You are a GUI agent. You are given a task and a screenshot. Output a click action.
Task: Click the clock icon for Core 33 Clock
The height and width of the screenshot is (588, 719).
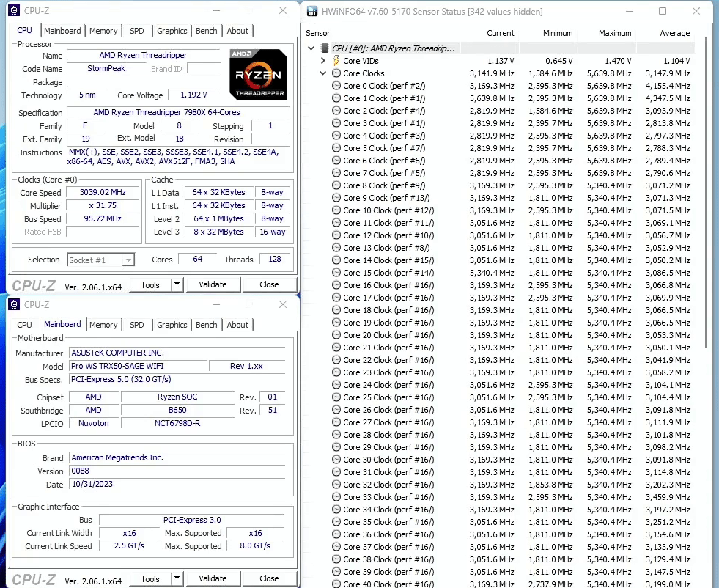(336, 497)
